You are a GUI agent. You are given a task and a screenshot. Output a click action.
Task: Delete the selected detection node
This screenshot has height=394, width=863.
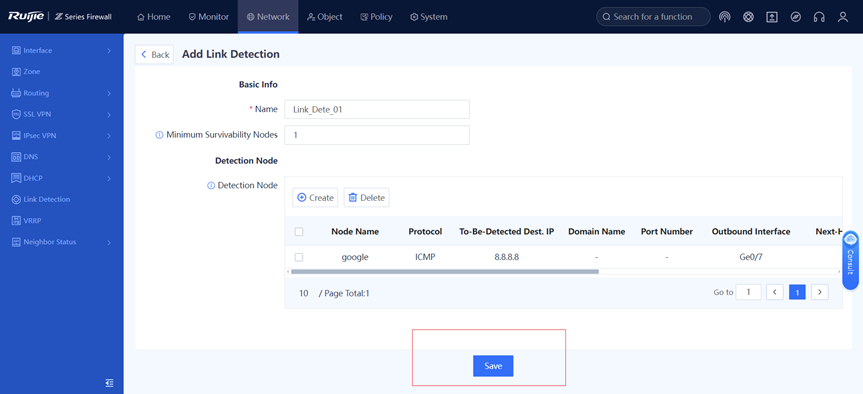(367, 198)
